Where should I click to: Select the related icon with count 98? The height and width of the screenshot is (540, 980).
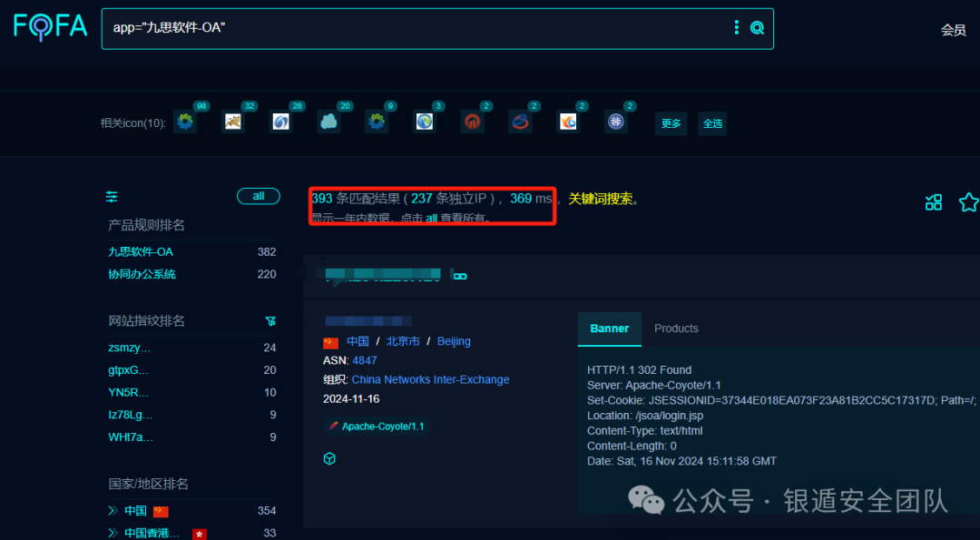pyautogui.click(x=186, y=122)
